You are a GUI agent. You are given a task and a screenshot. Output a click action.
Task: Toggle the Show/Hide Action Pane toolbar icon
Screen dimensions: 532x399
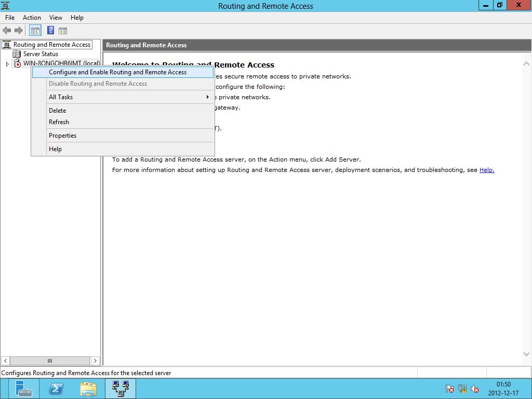[63, 31]
